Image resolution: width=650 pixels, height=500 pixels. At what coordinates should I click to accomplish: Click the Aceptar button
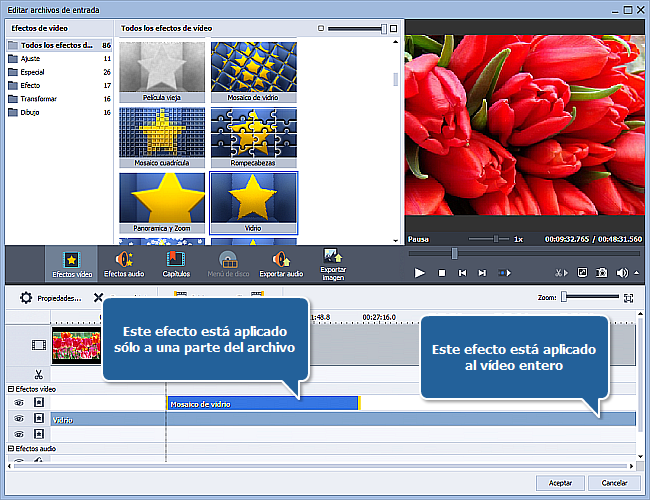point(561,482)
